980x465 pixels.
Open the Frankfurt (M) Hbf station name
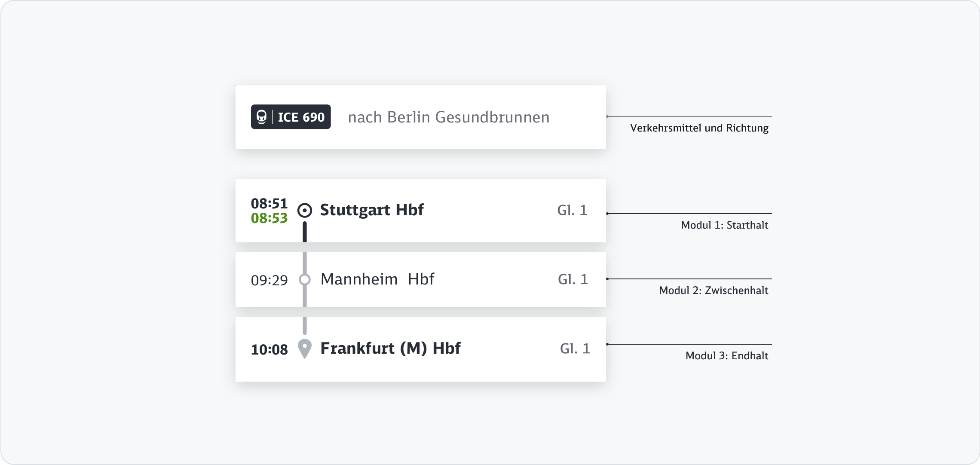pos(390,348)
